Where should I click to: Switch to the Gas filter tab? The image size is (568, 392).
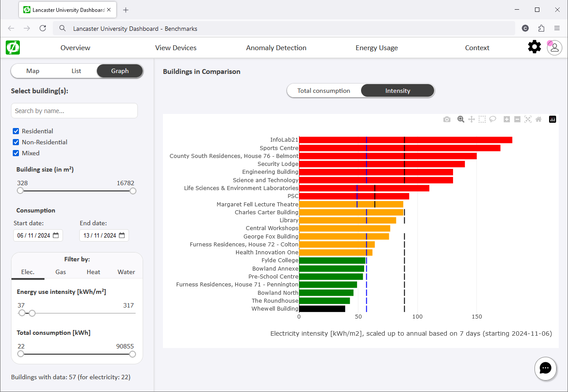(x=61, y=272)
